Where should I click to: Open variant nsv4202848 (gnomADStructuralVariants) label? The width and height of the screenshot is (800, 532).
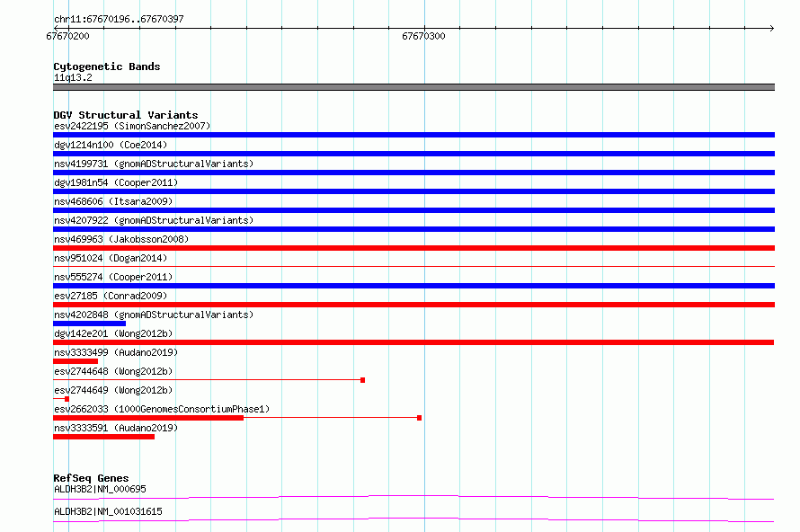coord(154,315)
